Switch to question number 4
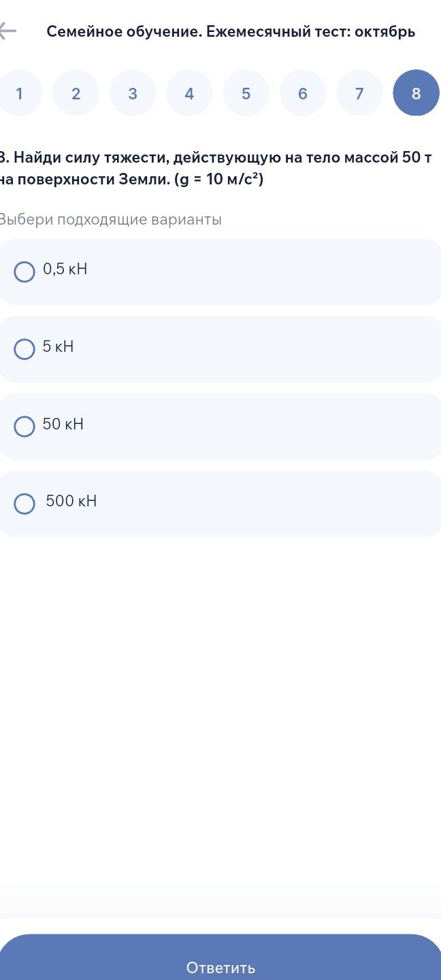This screenshot has height=980, width=441. 189,93
